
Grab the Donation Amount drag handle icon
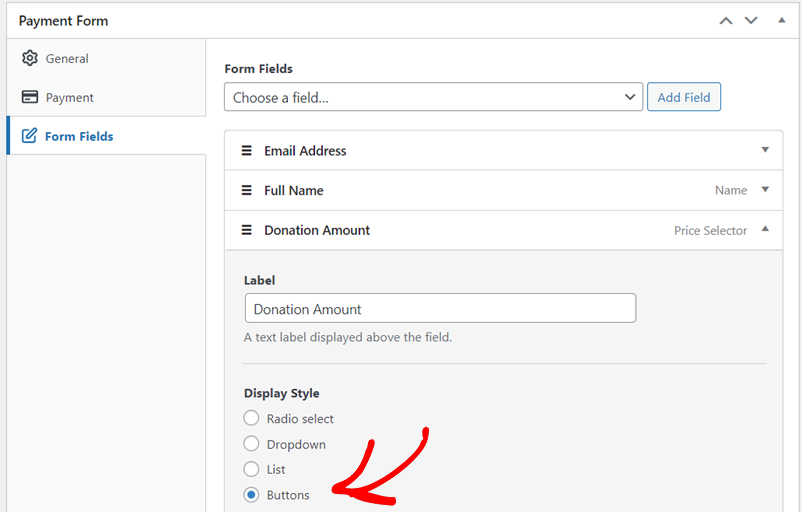point(247,230)
